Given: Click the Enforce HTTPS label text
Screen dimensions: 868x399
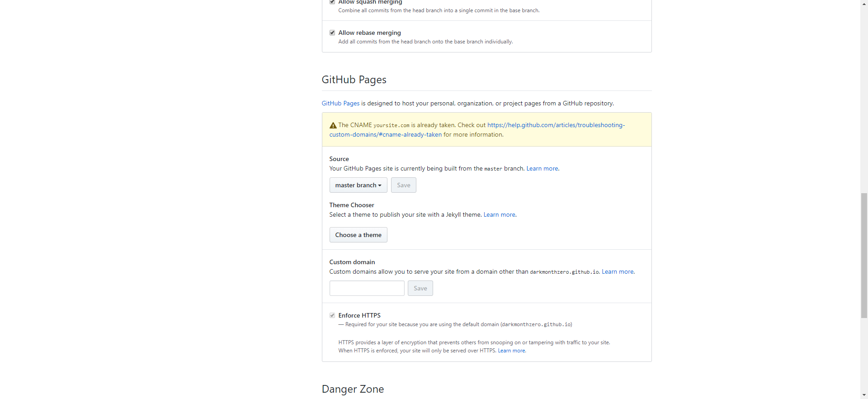Looking at the screenshot, I should 359,315.
